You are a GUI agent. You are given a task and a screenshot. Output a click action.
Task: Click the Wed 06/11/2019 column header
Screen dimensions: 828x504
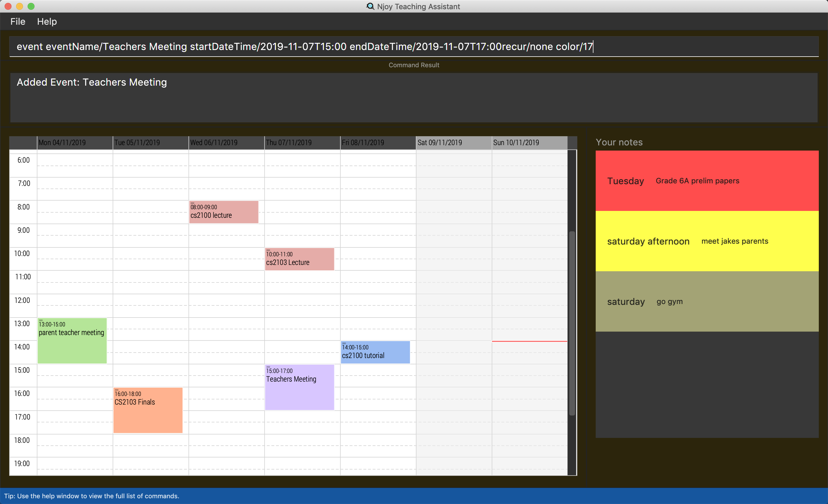point(227,143)
